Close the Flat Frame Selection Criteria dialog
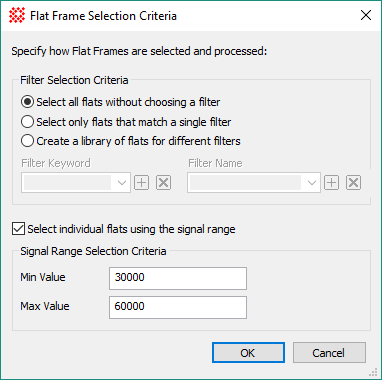 [366, 15]
